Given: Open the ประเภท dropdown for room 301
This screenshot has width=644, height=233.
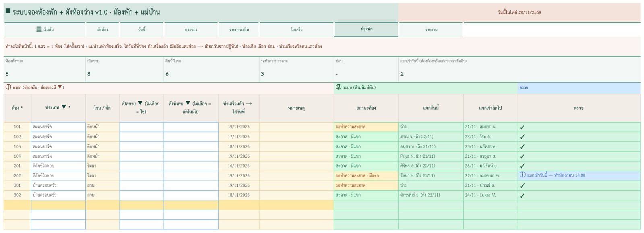Looking at the screenshot, I should click(58, 185).
